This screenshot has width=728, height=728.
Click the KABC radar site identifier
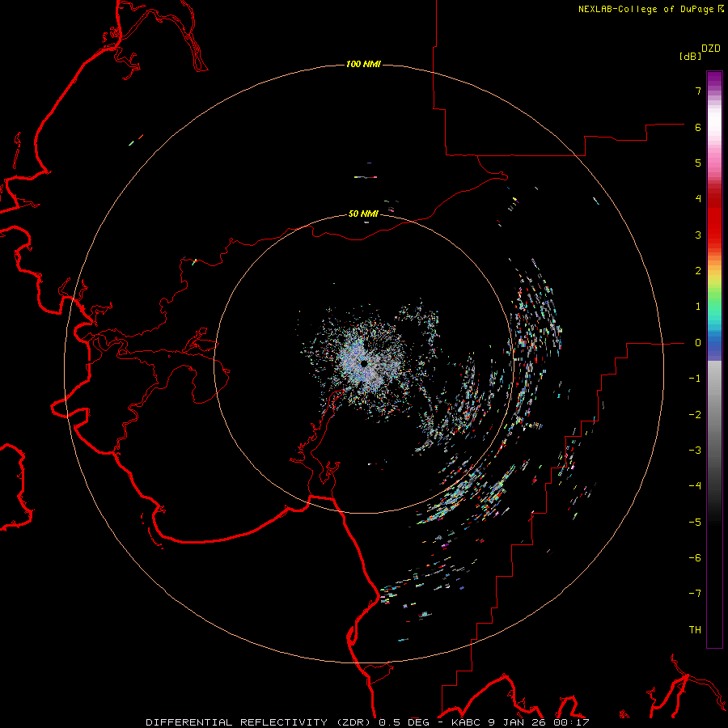point(466,722)
